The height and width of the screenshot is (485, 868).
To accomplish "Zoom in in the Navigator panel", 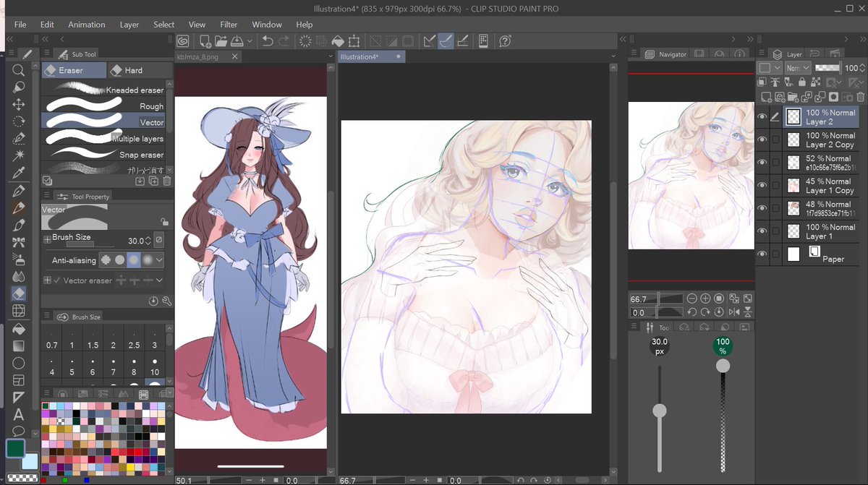I will pyautogui.click(x=705, y=299).
